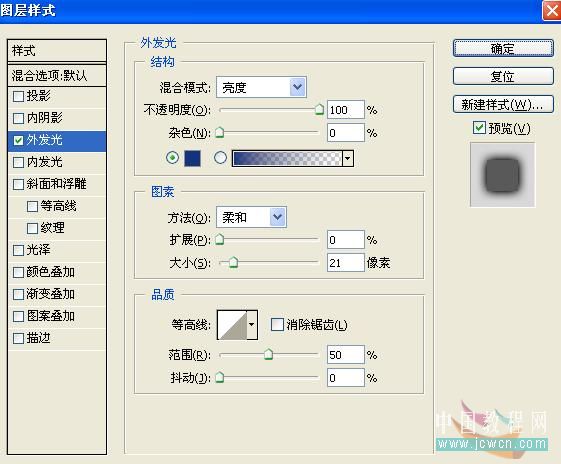Select the solid color radio button
This screenshot has width=561, height=464.
tap(172, 157)
